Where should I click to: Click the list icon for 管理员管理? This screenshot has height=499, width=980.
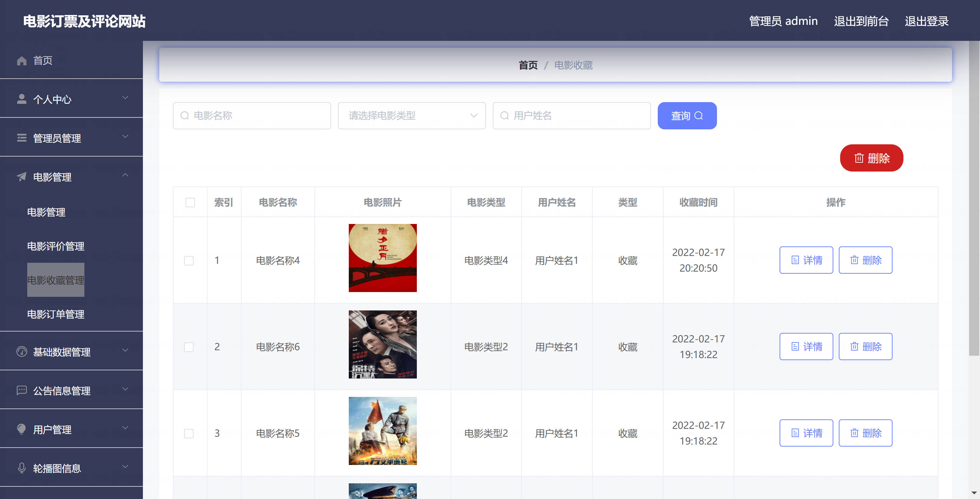[x=22, y=138]
